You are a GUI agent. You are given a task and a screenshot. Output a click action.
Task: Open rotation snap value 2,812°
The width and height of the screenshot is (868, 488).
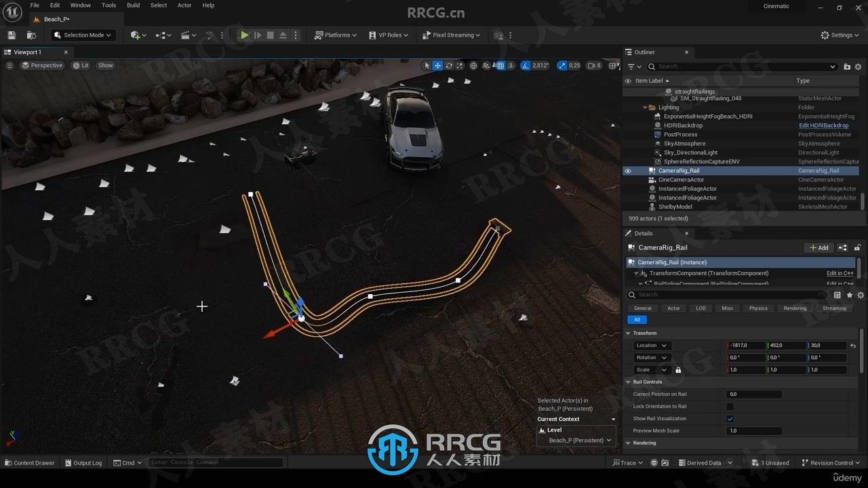pyautogui.click(x=540, y=66)
